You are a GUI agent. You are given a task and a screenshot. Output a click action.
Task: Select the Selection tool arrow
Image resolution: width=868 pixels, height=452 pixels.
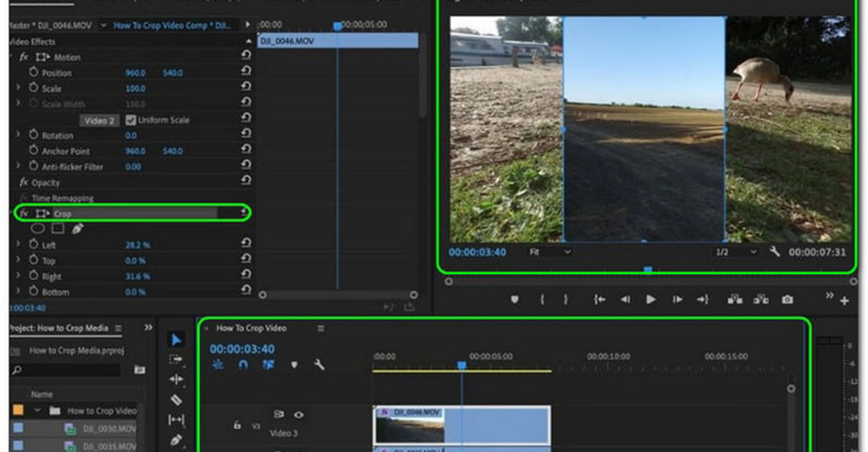(x=176, y=339)
